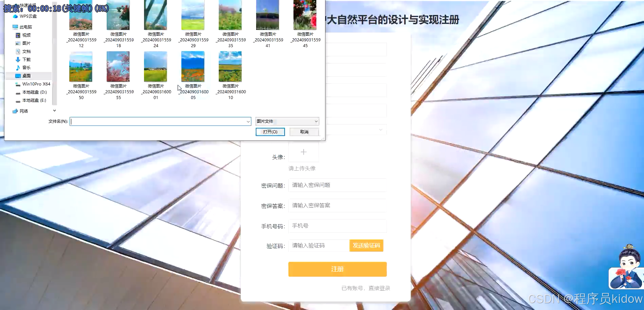Open the 文档 folder icon
644x310 pixels.
click(26, 51)
